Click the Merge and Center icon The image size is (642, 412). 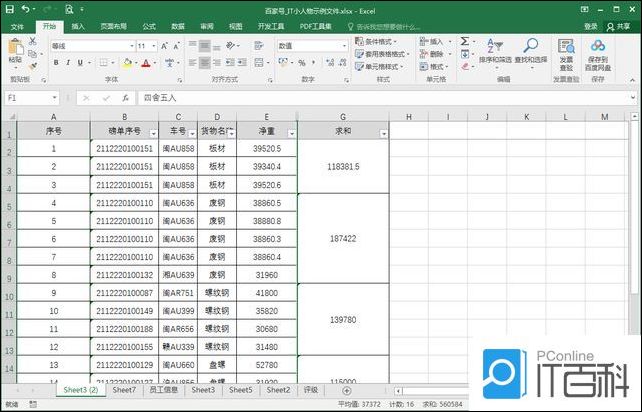[x=259, y=62]
